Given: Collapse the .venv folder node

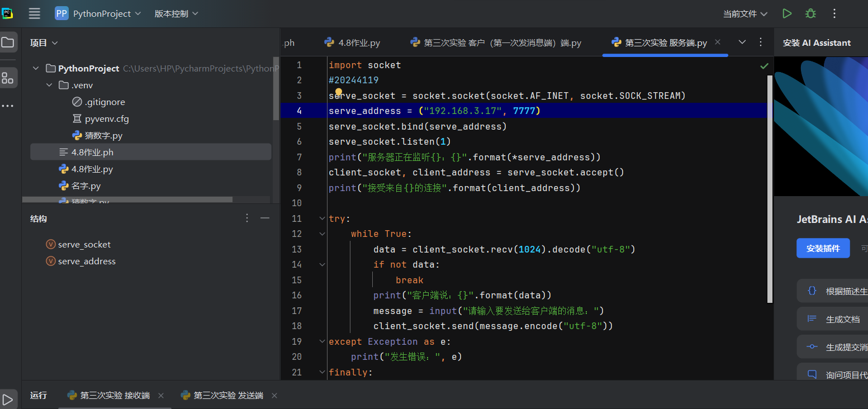Looking at the screenshot, I should (x=49, y=85).
